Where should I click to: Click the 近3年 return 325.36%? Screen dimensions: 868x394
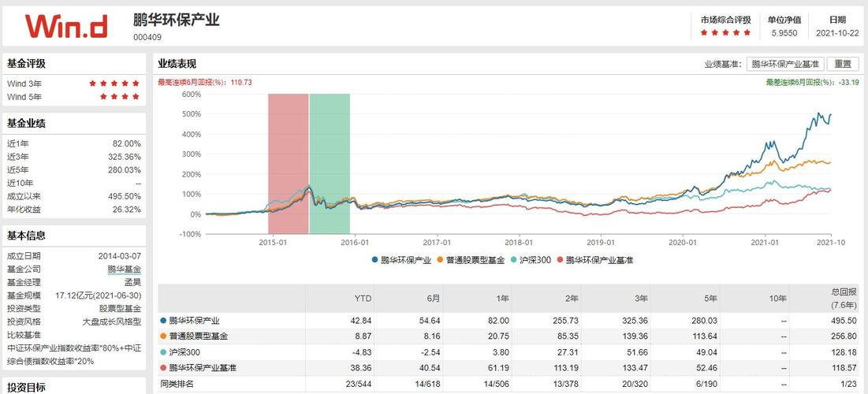[125, 157]
